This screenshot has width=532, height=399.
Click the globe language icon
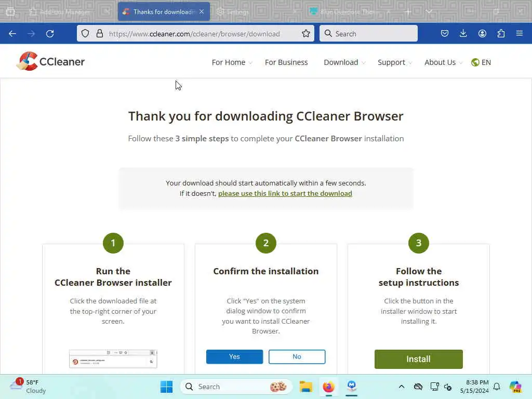(x=475, y=62)
